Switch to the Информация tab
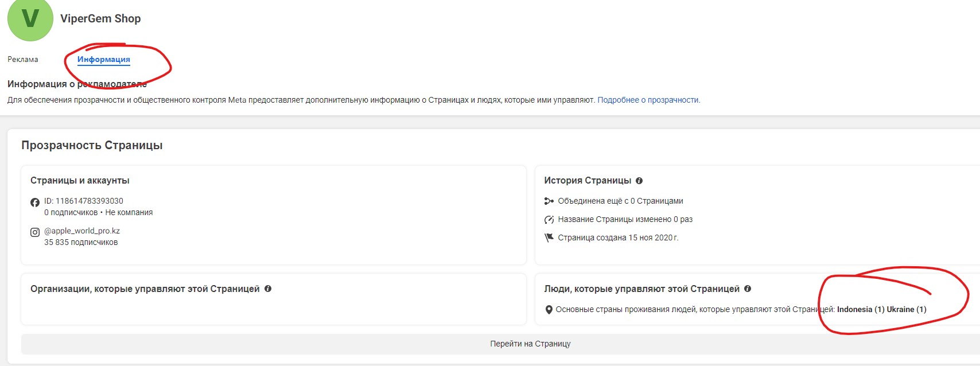980x366 pixels. tap(103, 60)
